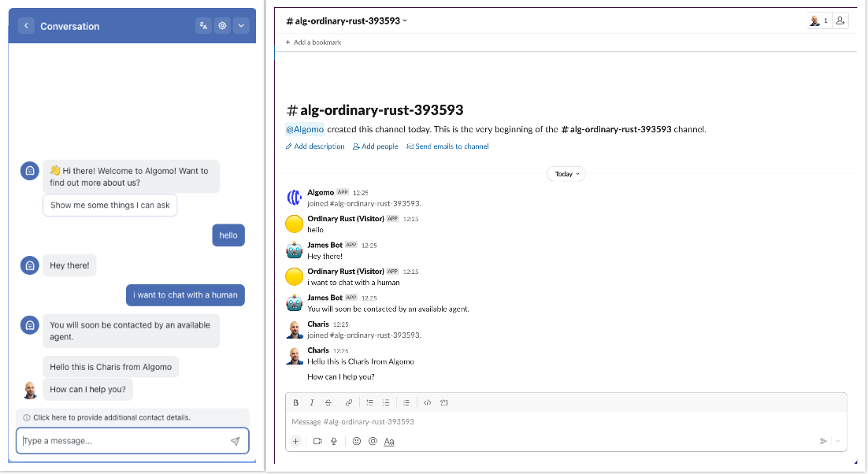Open the @Algomo mention link
This screenshot has width=868, height=474.
[305, 129]
